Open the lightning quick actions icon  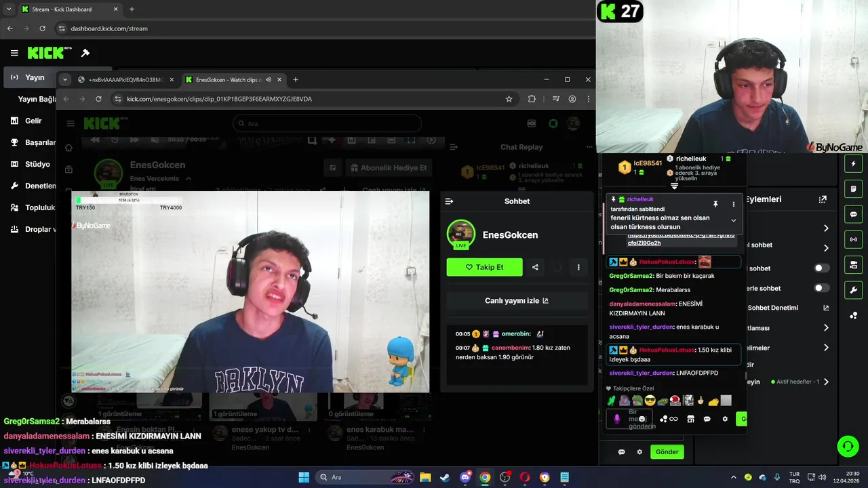854,164
